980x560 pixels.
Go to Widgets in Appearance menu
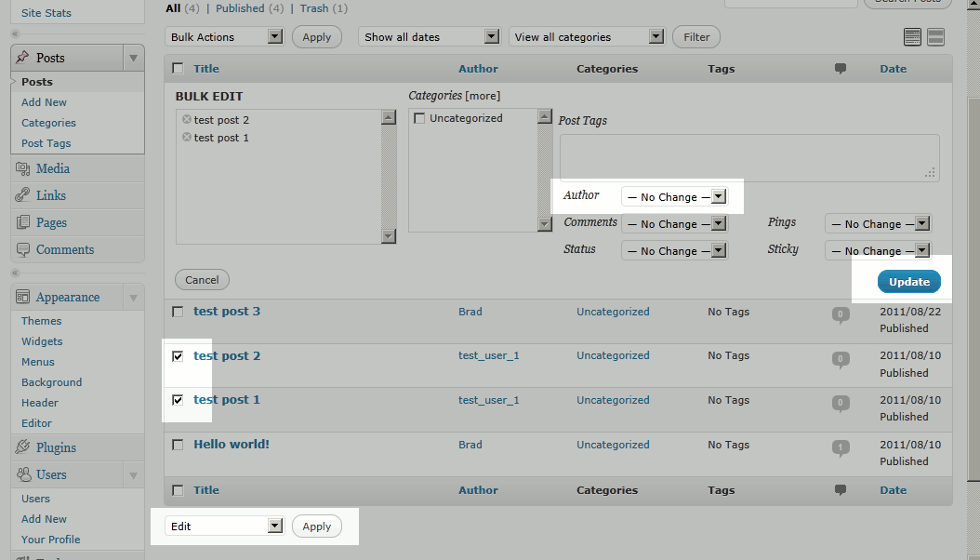(x=42, y=341)
